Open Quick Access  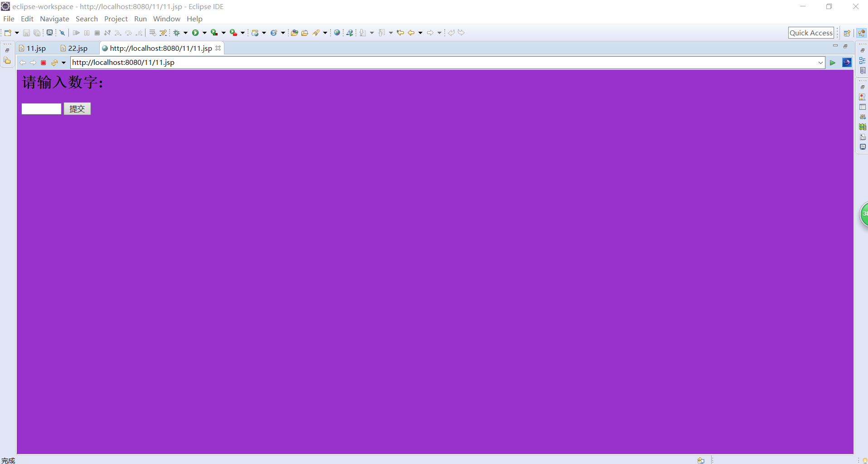click(x=811, y=33)
